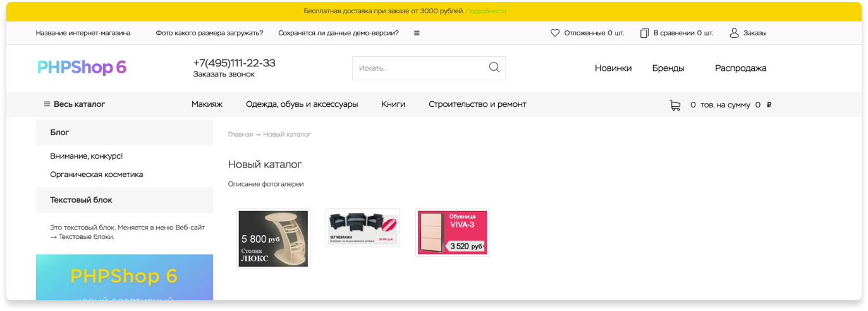Open the Распродажа page
This screenshot has width=868, height=311.
point(740,68)
